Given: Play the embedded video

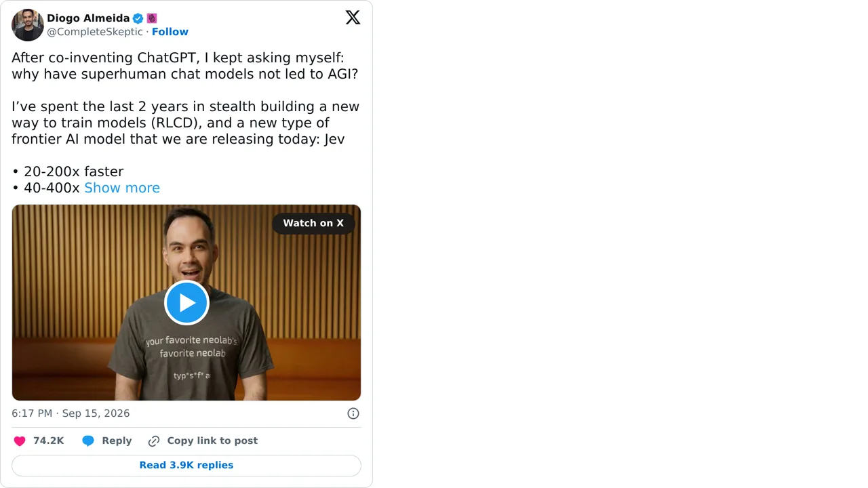Looking at the screenshot, I should (x=186, y=302).
